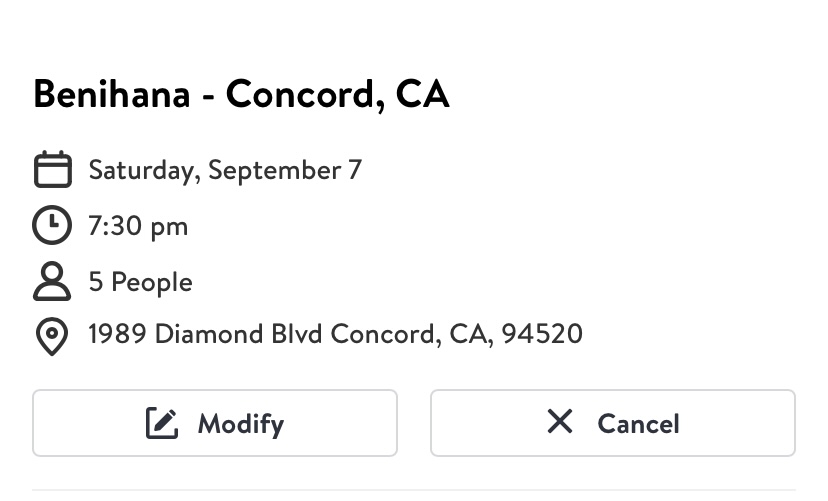Click the 94520 zip code
Viewport: 828px width, 501px height.
tap(542, 333)
